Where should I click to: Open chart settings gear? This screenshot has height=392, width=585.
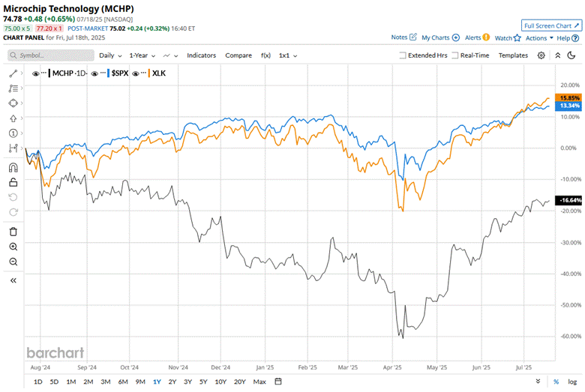pos(541,55)
